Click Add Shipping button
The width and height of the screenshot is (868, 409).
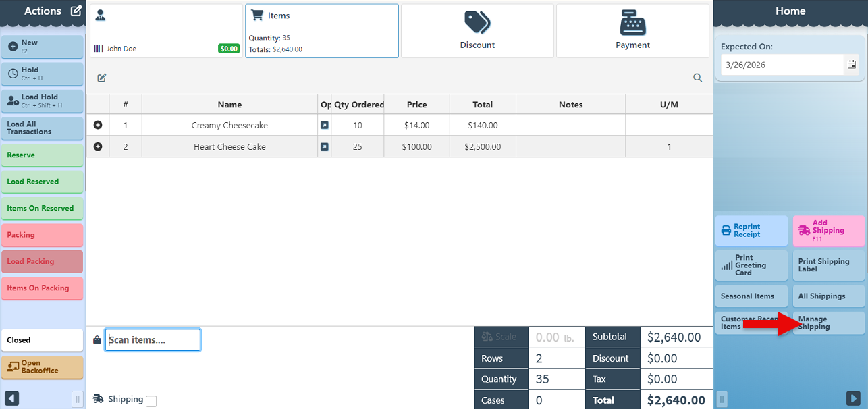coord(828,231)
